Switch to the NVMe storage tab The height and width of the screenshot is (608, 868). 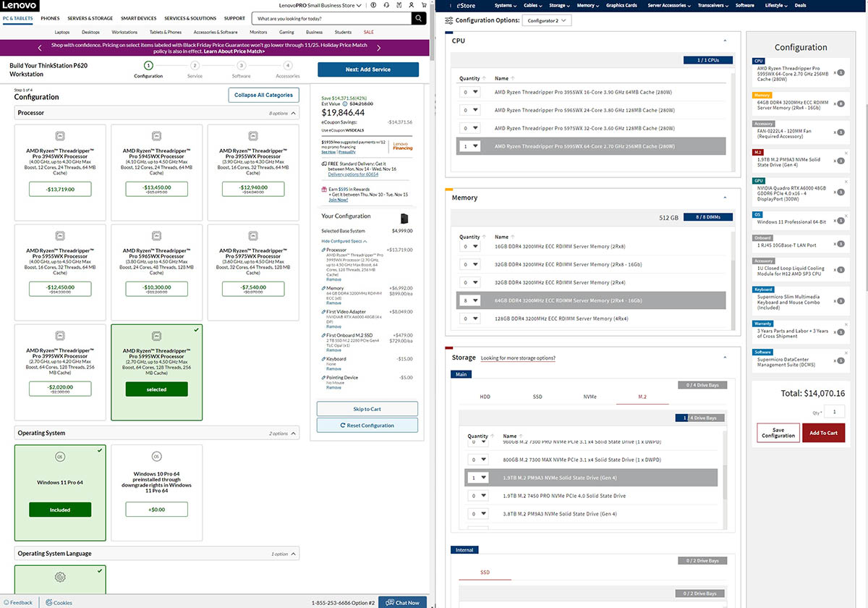point(590,397)
